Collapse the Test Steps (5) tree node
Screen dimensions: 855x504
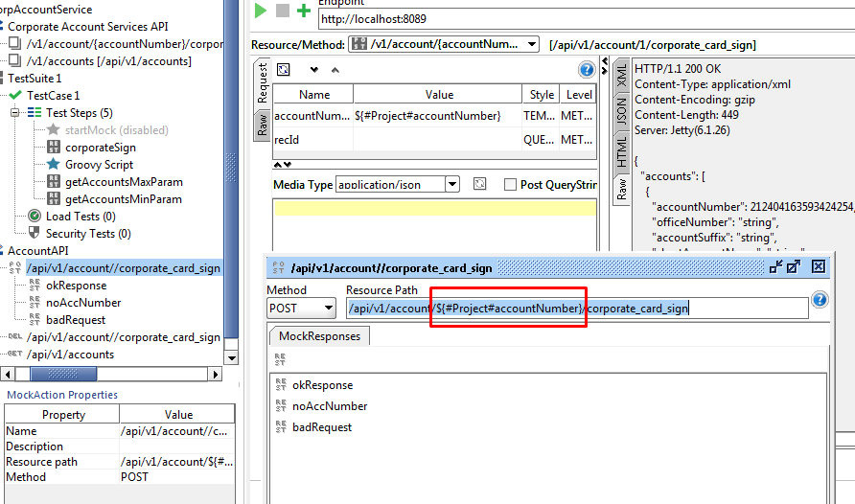[x=15, y=113]
